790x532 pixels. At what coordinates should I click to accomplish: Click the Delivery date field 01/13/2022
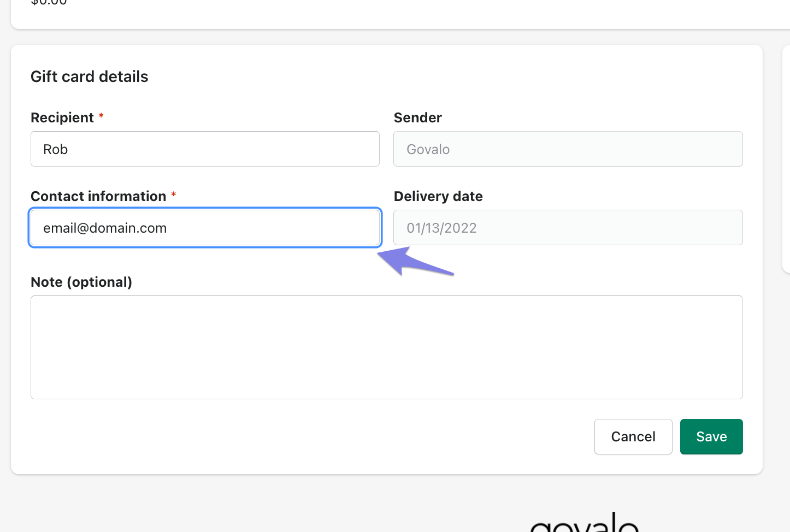point(568,228)
